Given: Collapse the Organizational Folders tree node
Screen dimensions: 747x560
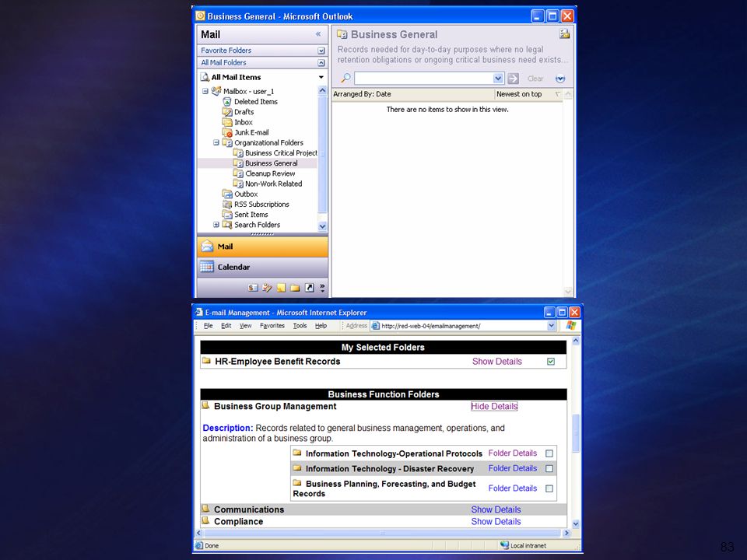Looking at the screenshot, I should point(216,142).
